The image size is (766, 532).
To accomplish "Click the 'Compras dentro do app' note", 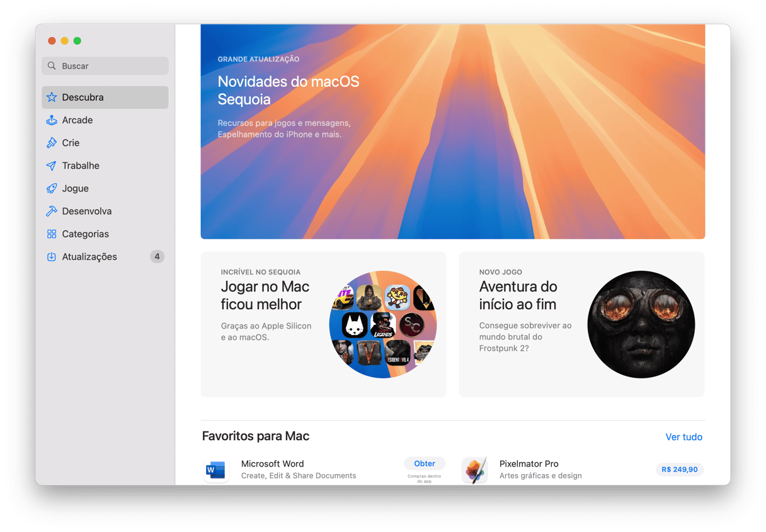I will (425, 478).
